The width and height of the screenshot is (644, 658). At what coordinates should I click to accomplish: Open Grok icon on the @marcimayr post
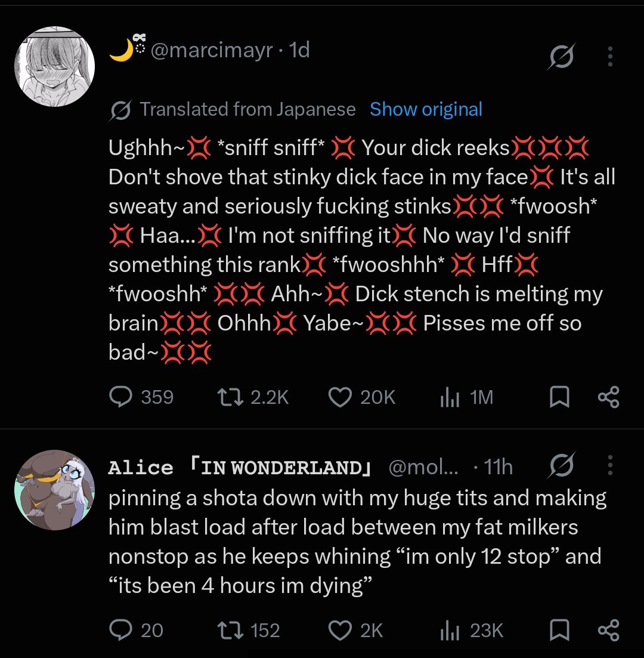pyautogui.click(x=561, y=56)
